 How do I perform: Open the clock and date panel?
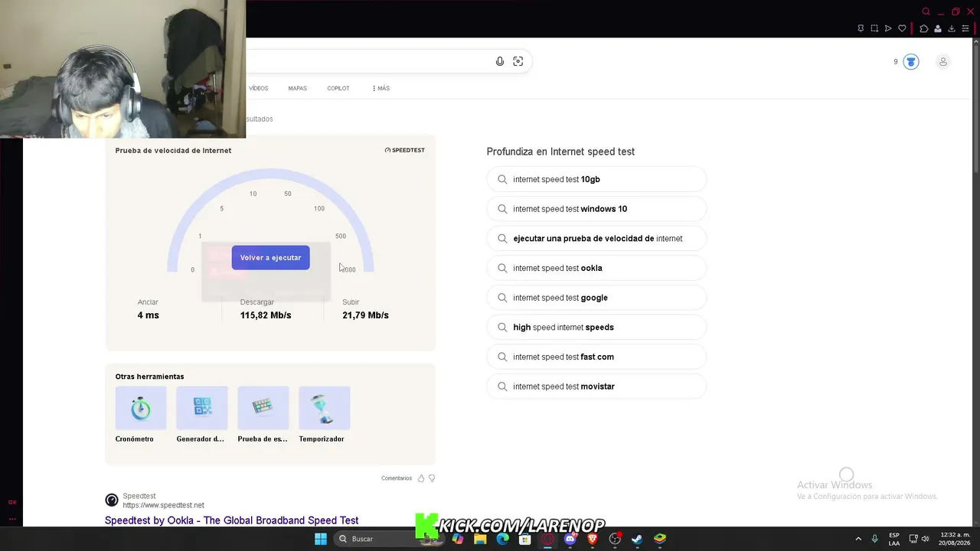pyautogui.click(x=955, y=539)
